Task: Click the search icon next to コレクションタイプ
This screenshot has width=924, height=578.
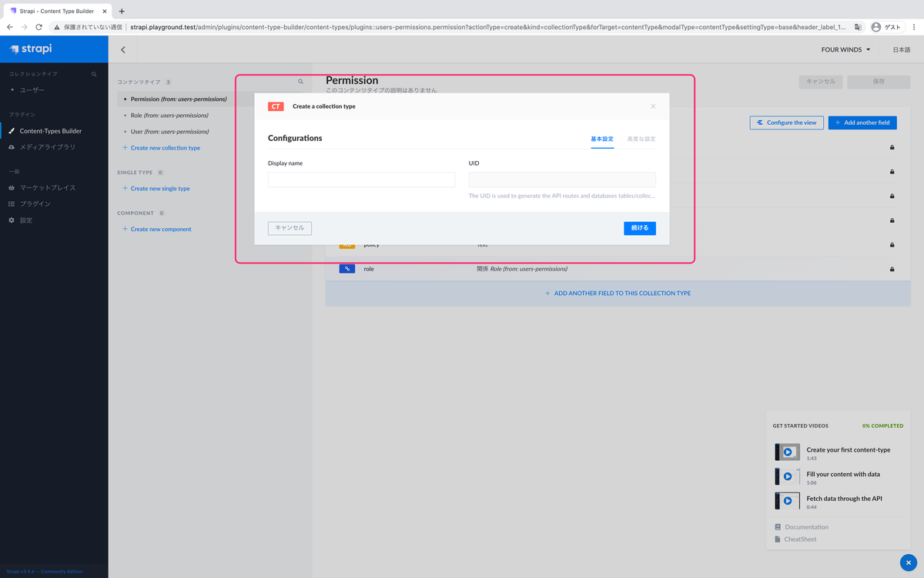Action: [x=94, y=74]
